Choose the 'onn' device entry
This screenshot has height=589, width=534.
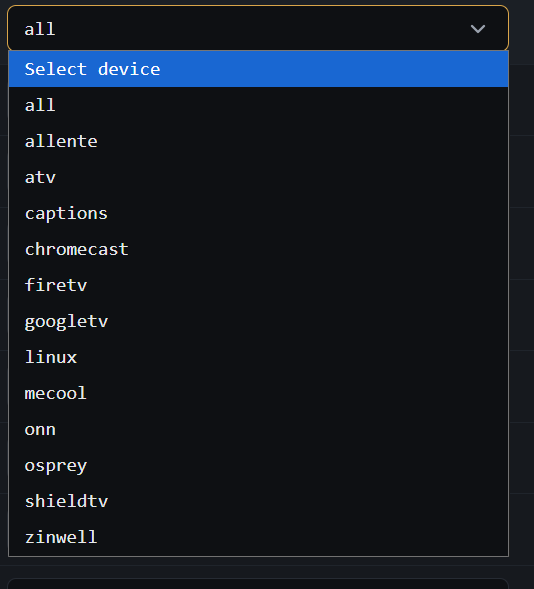coord(258,429)
